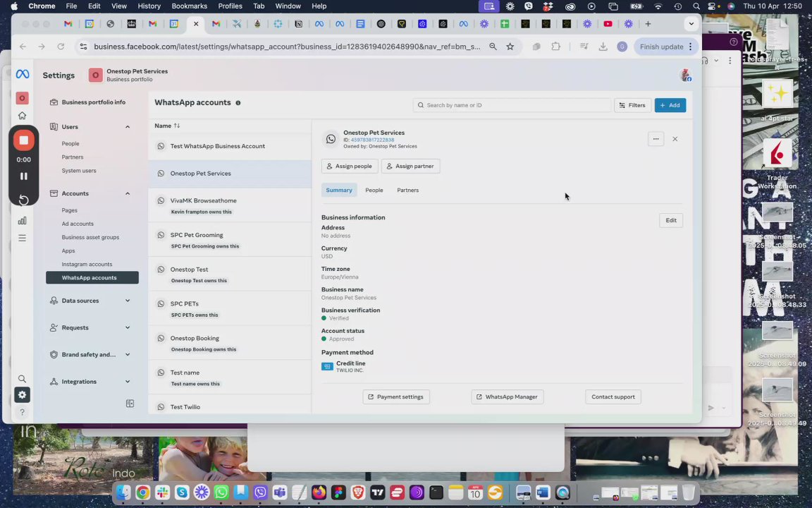Click the browser address bar
The image size is (812, 508).
(x=287, y=47)
